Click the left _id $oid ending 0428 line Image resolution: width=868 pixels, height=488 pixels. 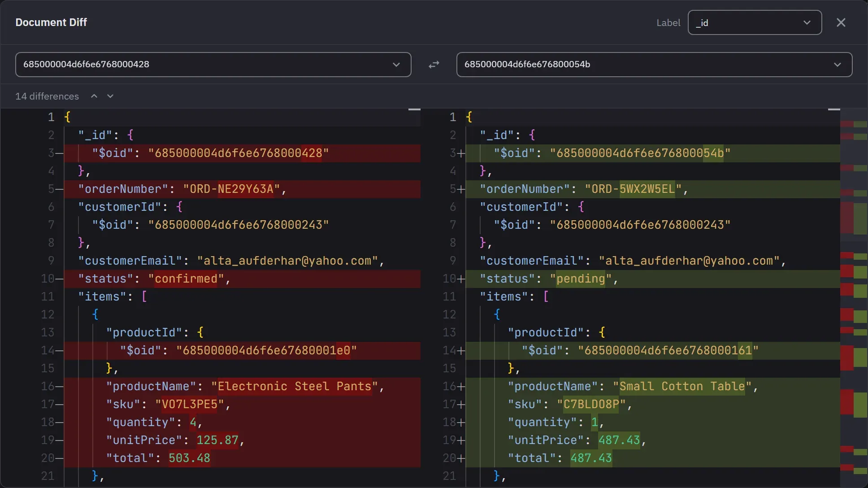pos(242,153)
